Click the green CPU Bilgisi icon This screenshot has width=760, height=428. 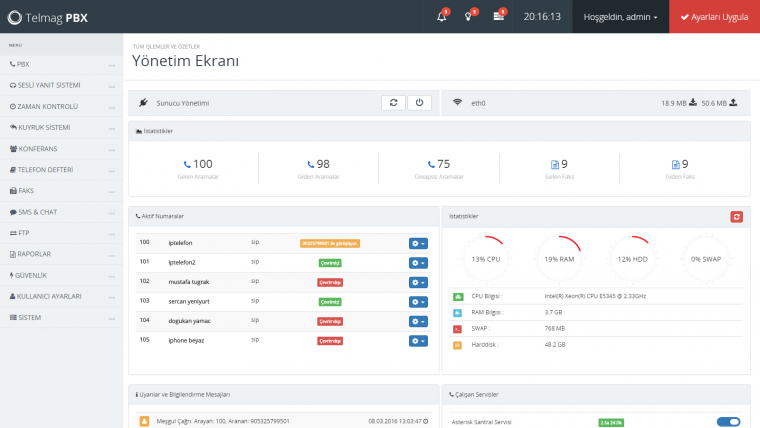pos(458,297)
